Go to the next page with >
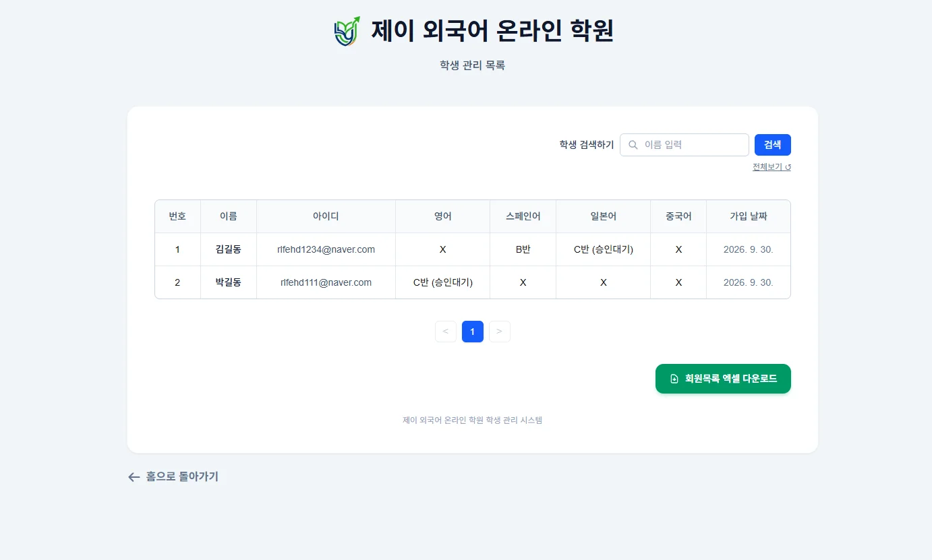 (500, 332)
